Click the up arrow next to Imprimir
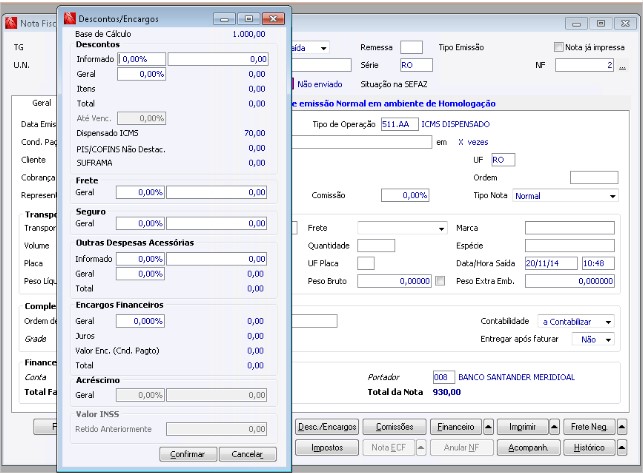Viewport: 643px width, 473px height. [553, 427]
